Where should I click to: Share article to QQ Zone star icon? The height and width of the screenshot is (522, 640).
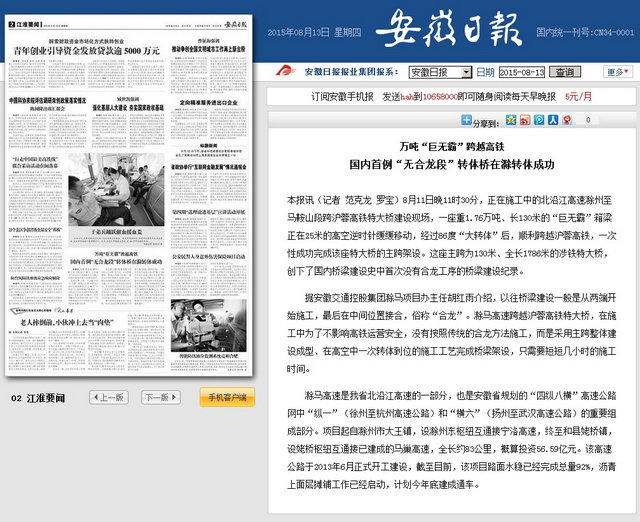pyautogui.click(x=512, y=123)
